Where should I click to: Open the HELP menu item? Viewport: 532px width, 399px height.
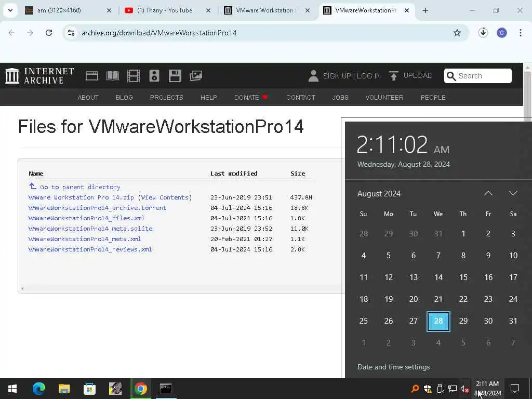(209, 97)
